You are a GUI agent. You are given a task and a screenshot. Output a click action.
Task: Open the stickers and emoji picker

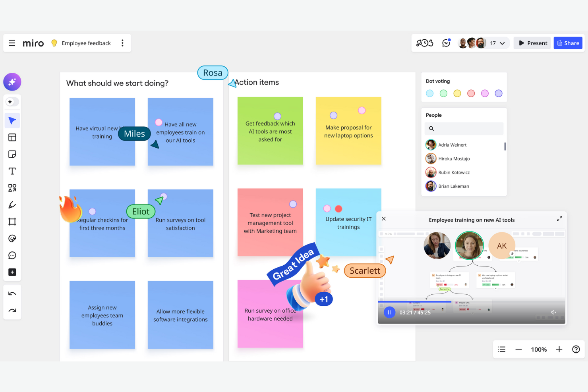tap(12, 238)
